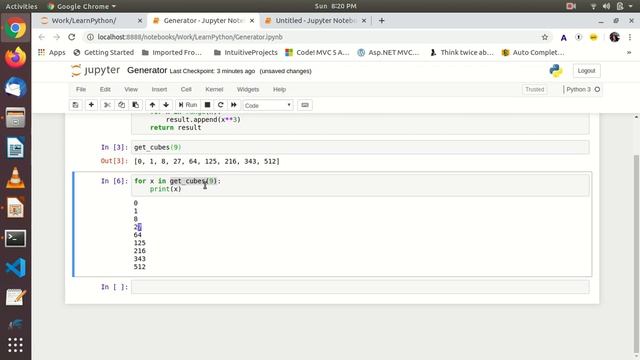Click the address bar URL
The height and width of the screenshot is (360, 640).
(x=190, y=37)
